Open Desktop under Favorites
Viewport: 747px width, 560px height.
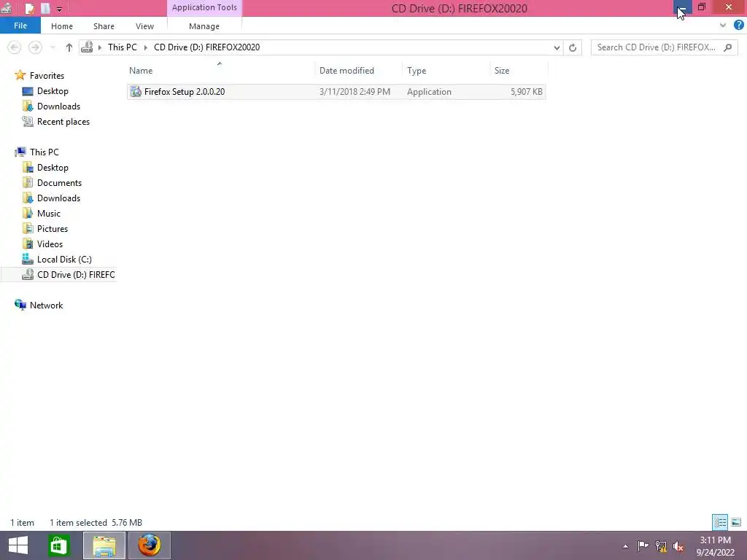tap(53, 91)
